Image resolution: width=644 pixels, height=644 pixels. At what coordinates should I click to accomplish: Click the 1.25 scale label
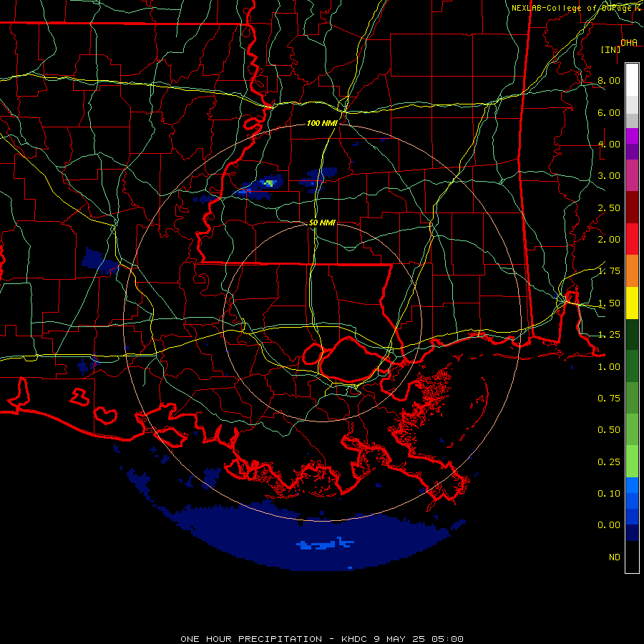(x=609, y=335)
